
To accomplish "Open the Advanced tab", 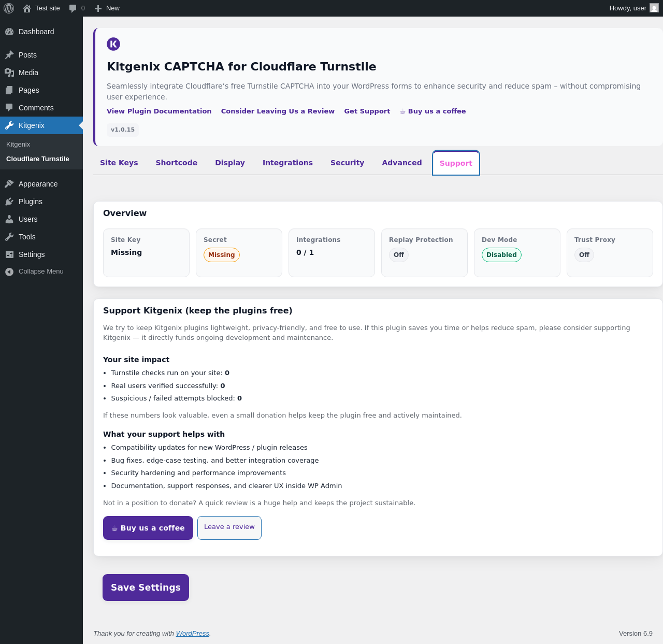I will pos(402,163).
